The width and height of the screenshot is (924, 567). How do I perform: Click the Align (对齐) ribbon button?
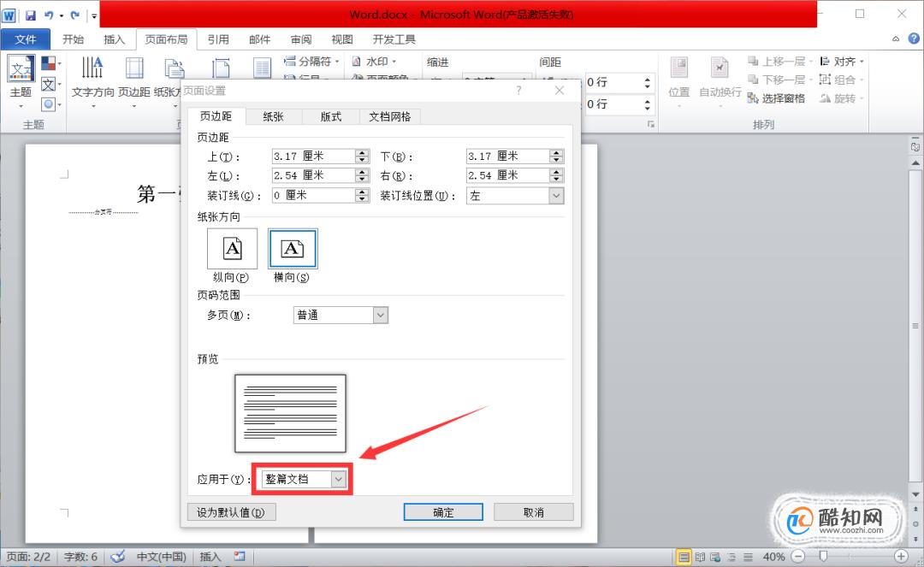[x=842, y=62]
